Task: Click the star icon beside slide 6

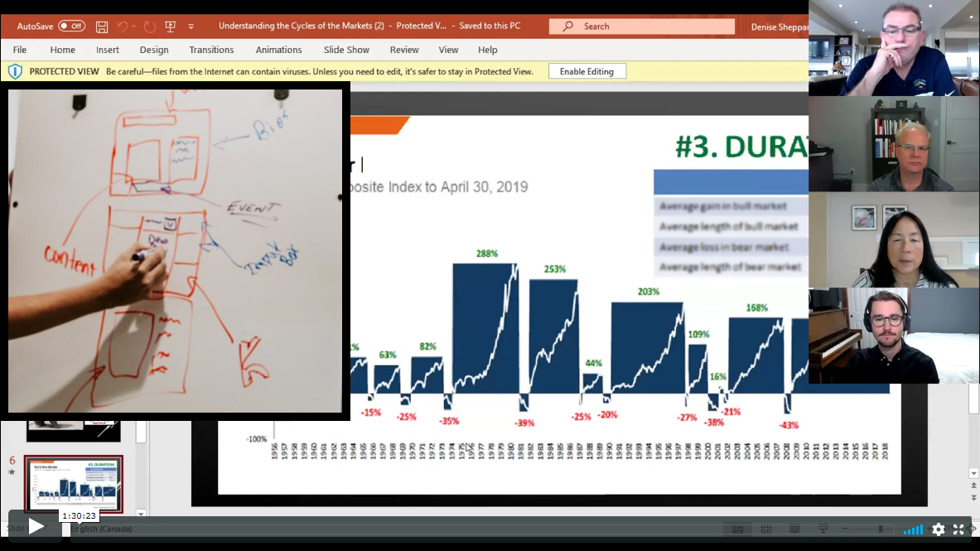Action: coord(12,472)
